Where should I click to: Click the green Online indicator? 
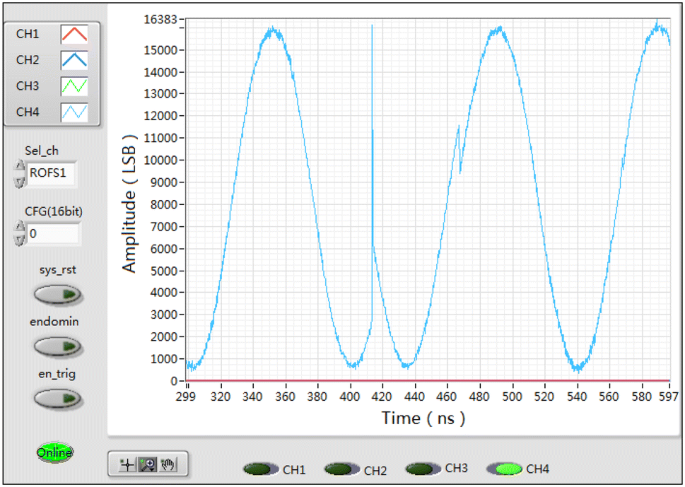point(55,452)
